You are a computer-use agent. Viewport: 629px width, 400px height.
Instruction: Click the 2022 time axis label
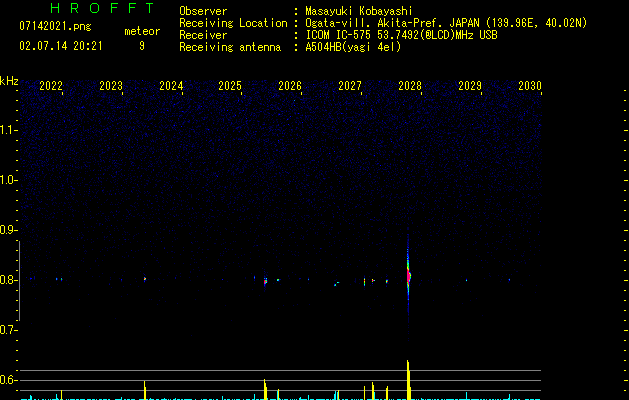[x=51, y=86]
